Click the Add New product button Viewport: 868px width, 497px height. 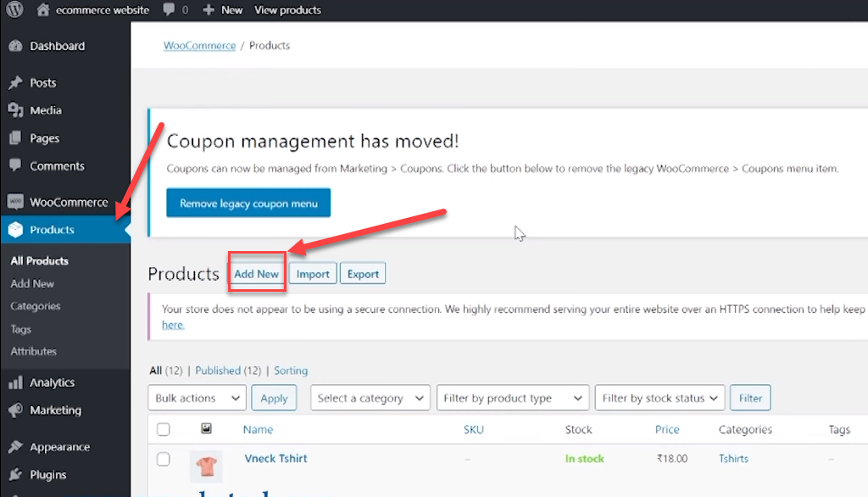click(256, 274)
